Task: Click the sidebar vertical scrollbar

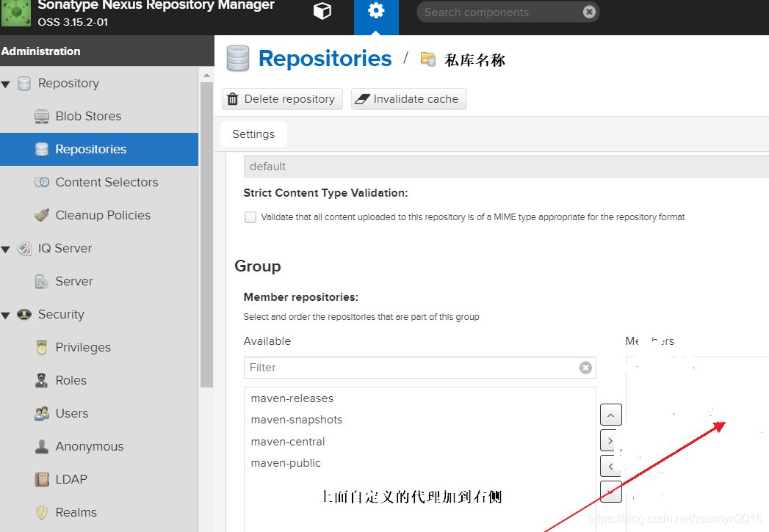Action: pos(206,235)
